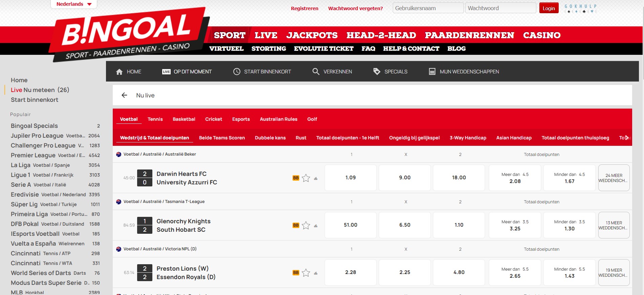Click Australia flag icon next to Australië Beker
The width and height of the screenshot is (644, 295).
(119, 154)
